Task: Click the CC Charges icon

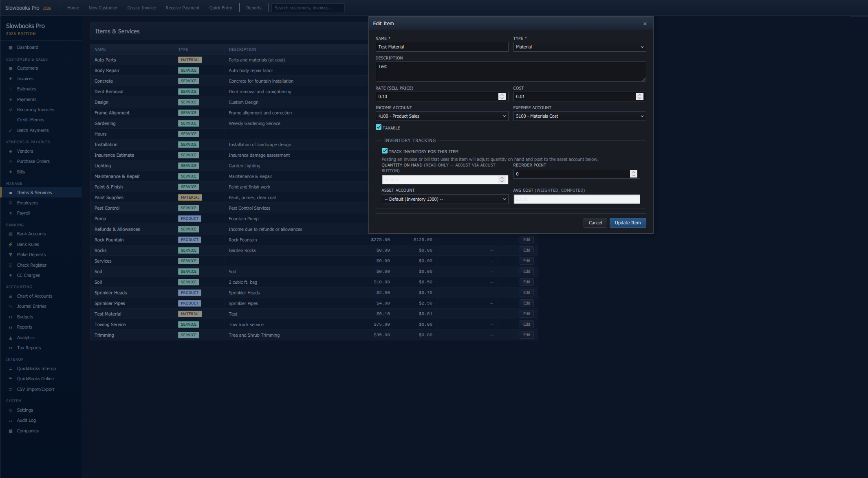Action: (11, 276)
